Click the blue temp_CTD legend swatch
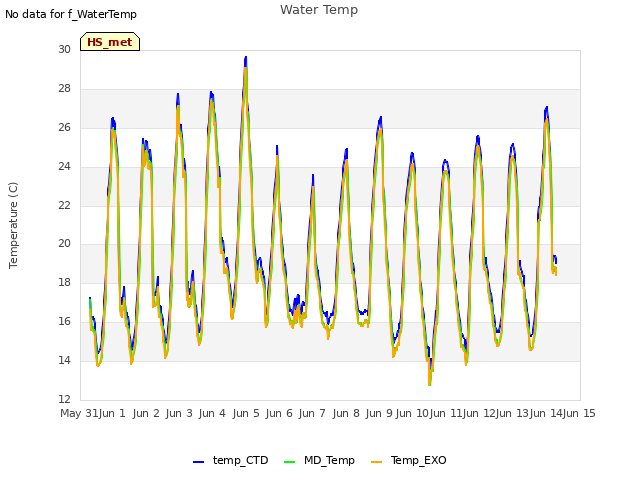 click(198, 462)
